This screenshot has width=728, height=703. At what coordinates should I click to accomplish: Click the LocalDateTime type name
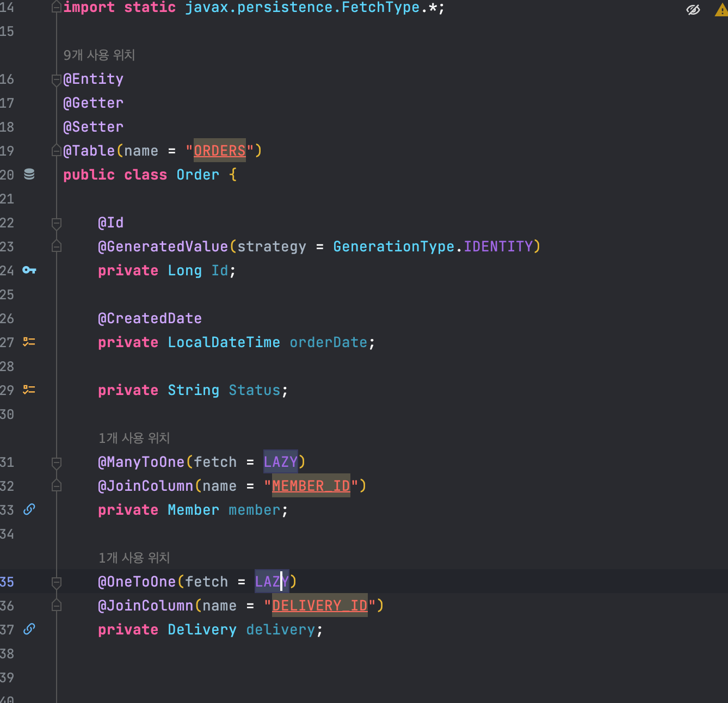(x=224, y=342)
